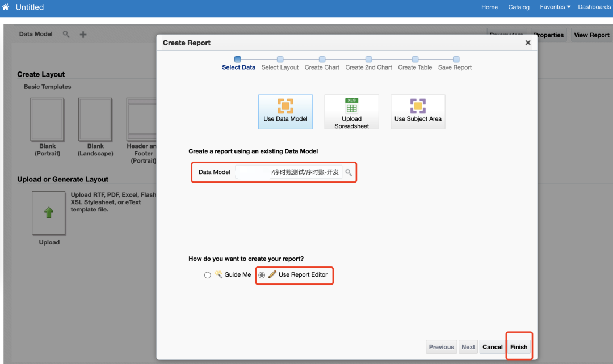The width and height of the screenshot is (613, 364).
Task: Click the search icon next to Data Model header
Action: pyautogui.click(x=66, y=35)
